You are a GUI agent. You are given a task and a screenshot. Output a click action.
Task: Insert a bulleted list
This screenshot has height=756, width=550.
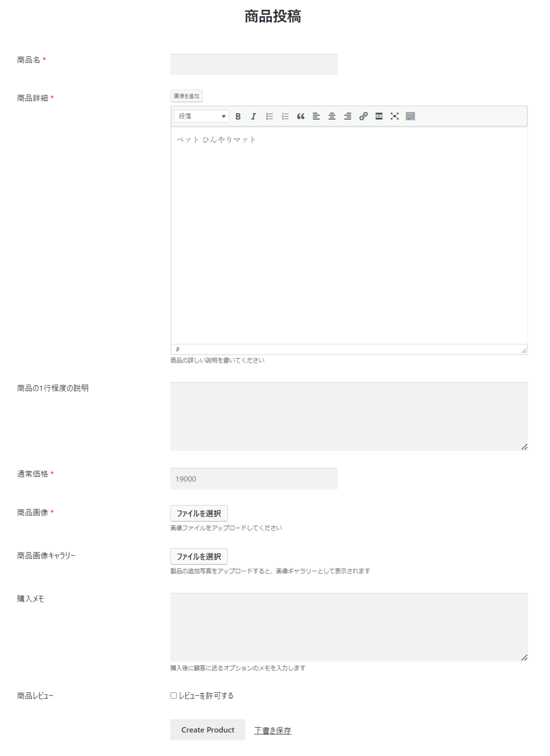(269, 116)
